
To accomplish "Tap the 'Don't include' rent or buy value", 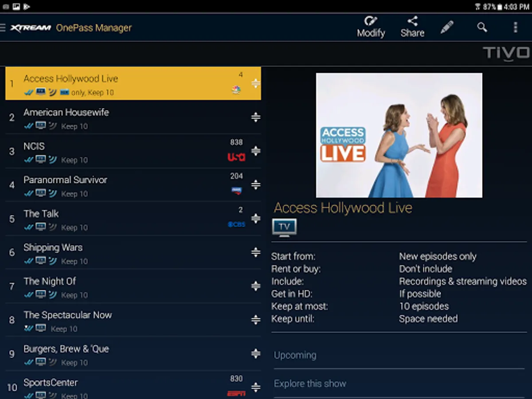I will tap(426, 269).
